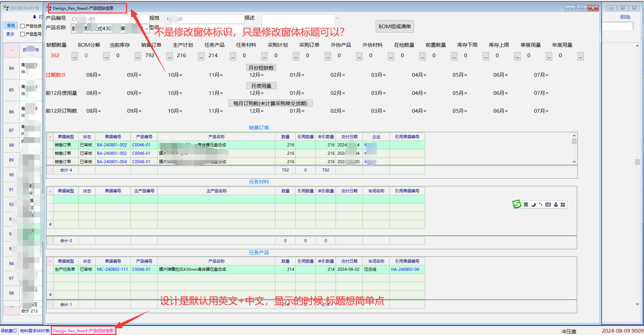Collapse the 任务材料 grid using minus box
This screenshot has height=335, width=644.
point(50,191)
